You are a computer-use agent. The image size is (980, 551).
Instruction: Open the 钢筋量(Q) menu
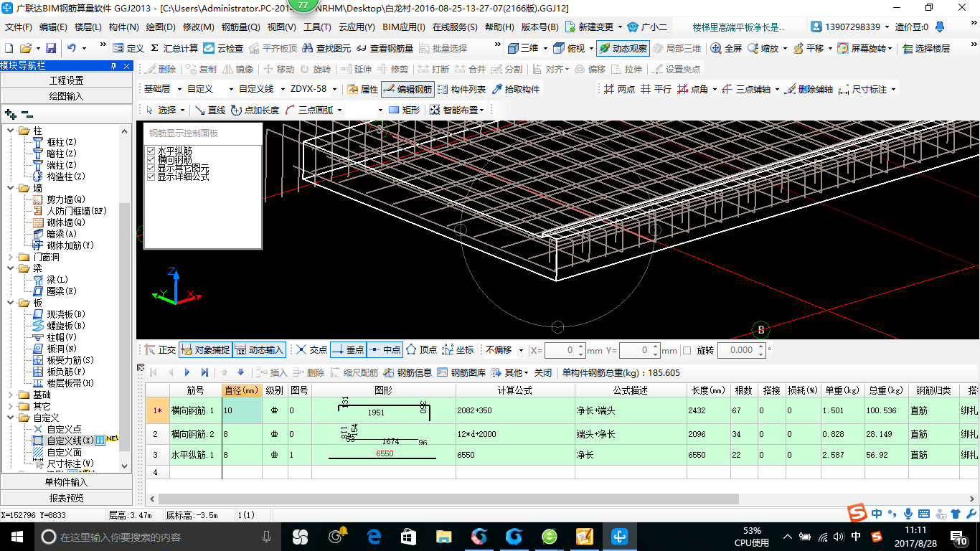[240, 27]
